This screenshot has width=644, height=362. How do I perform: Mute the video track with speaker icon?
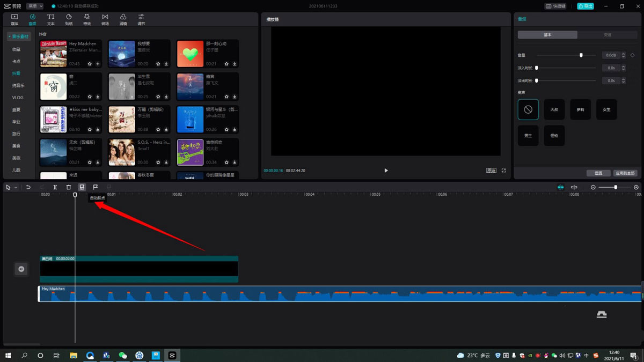tap(21, 269)
